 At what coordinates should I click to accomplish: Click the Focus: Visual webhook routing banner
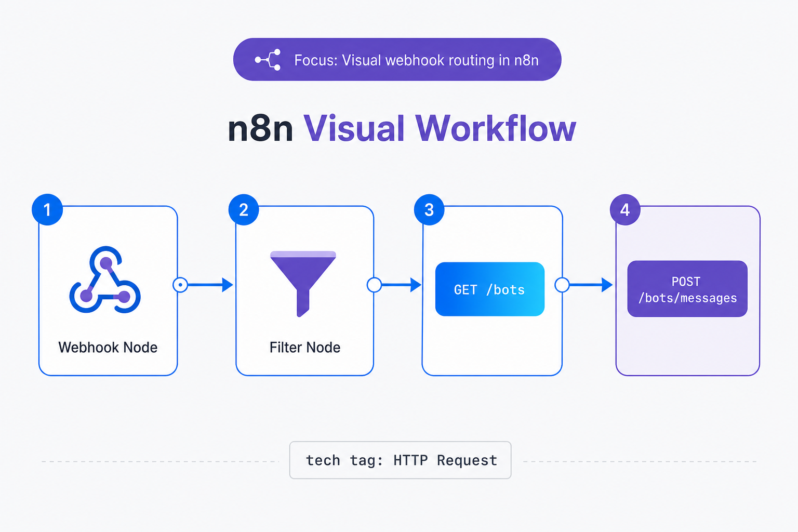(x=397, y=59)
